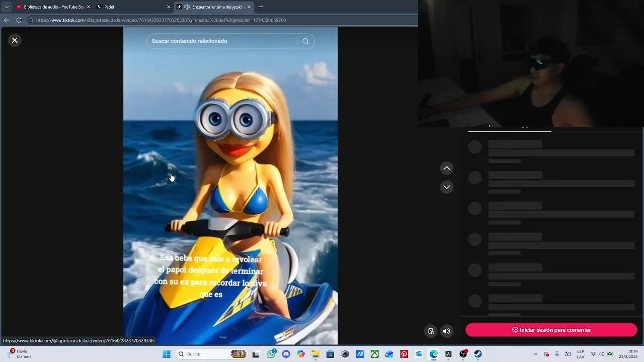Open Copilot from the taskbar
644x362 pixels.
click(x=301, y=354)
